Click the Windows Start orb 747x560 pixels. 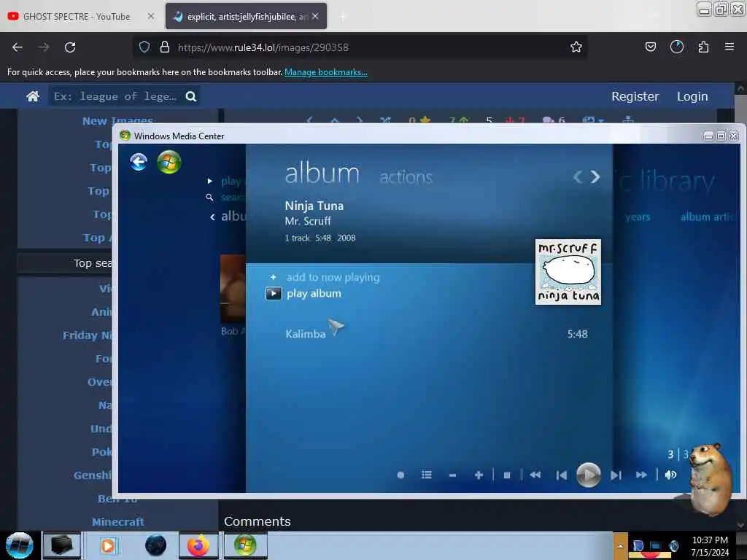pos(19,545)
